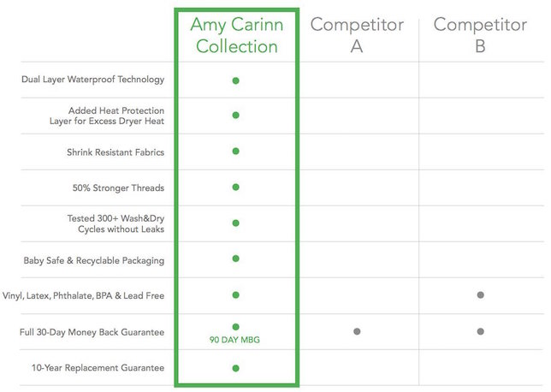Click green dot for 10-Year Replacement Guarantee
The width and height of the screenshot is (551, 392).
(x=236, y=368)
